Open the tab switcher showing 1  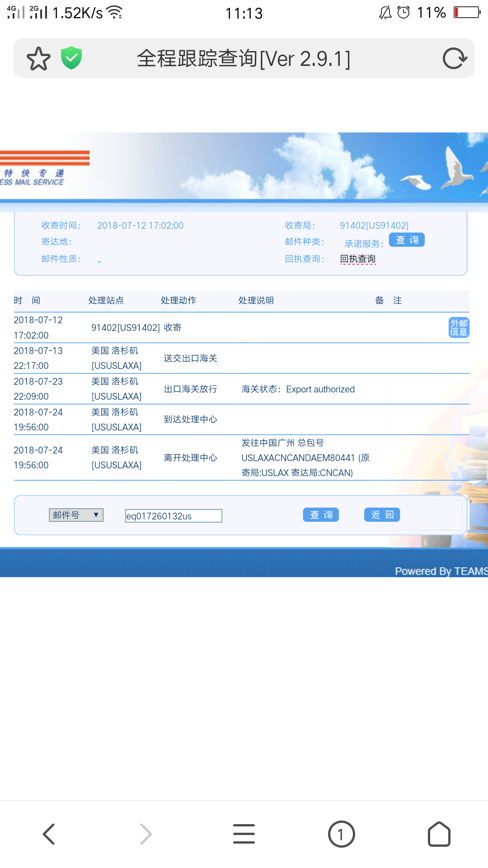pyautogui.click(x=341, y=834)
